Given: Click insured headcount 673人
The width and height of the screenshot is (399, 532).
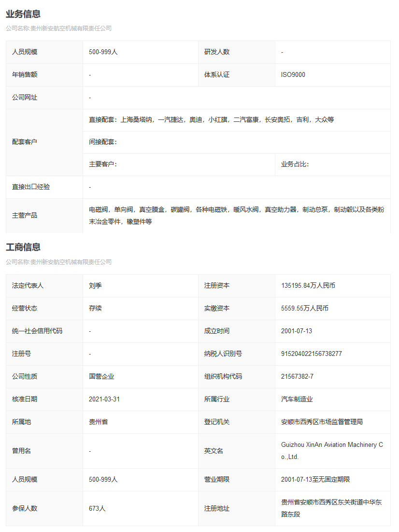Looking at the screenshot, I should (97, 509).
